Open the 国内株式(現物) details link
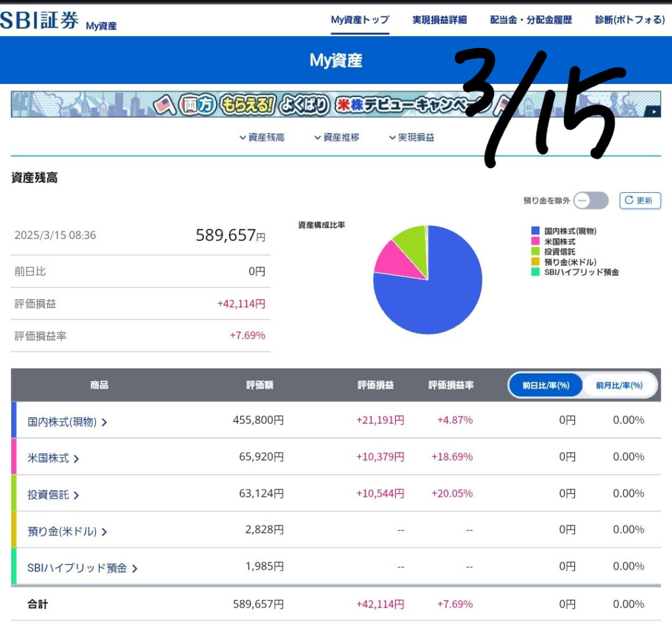Image resolution: width=672 pixels, height=624 pixels. 67,421
